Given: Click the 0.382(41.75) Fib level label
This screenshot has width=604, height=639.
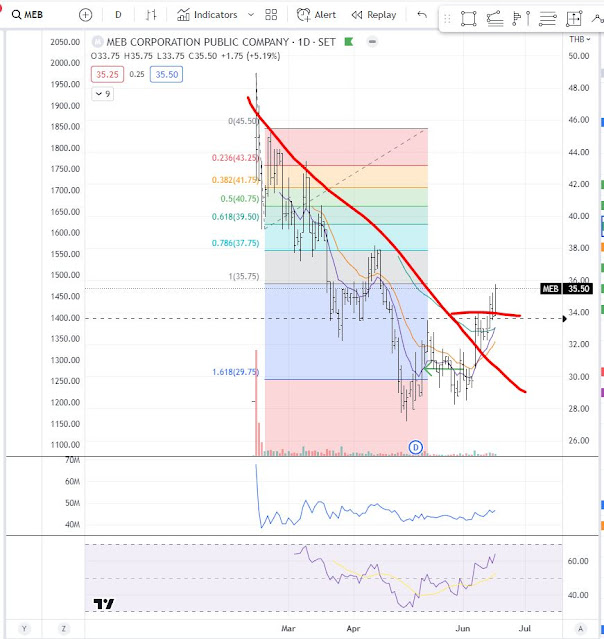Looking at the screenshot, I should (235, 180).
